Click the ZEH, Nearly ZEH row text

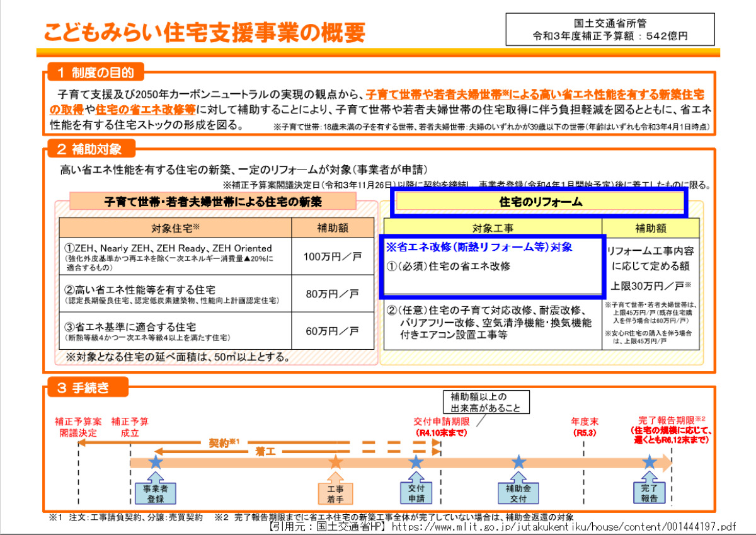pos(169,248)
